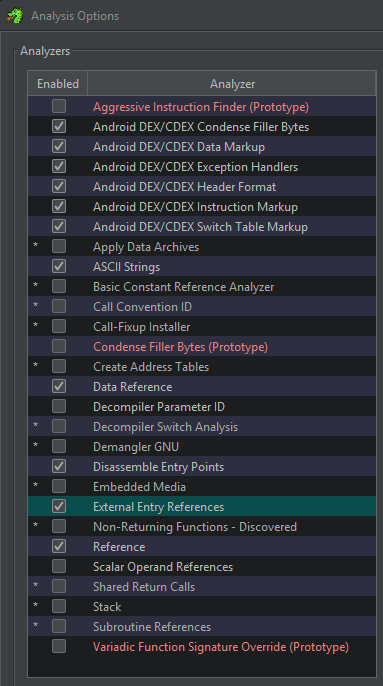
Task: Disable Disassemble Entry Points checkbox
Action: coord(59,466)
